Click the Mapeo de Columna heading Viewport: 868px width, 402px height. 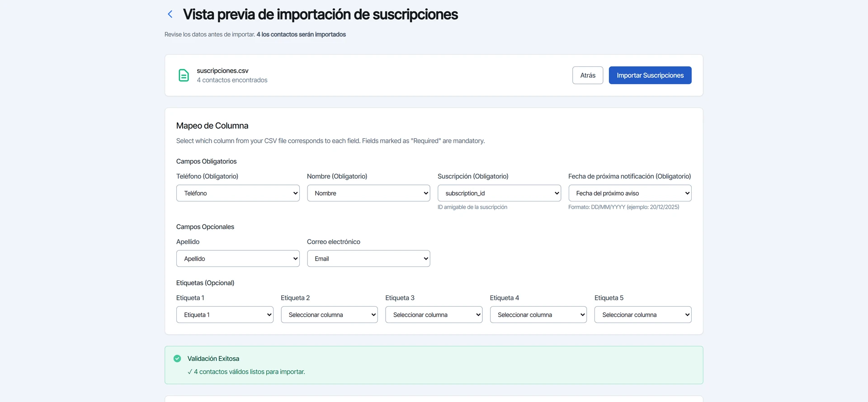[212, 126]
